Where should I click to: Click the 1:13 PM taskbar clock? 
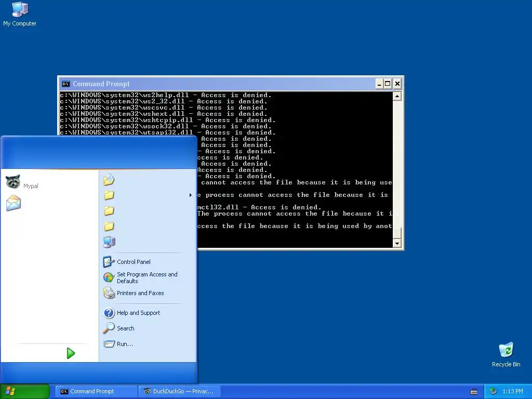(x=513, y=391)
